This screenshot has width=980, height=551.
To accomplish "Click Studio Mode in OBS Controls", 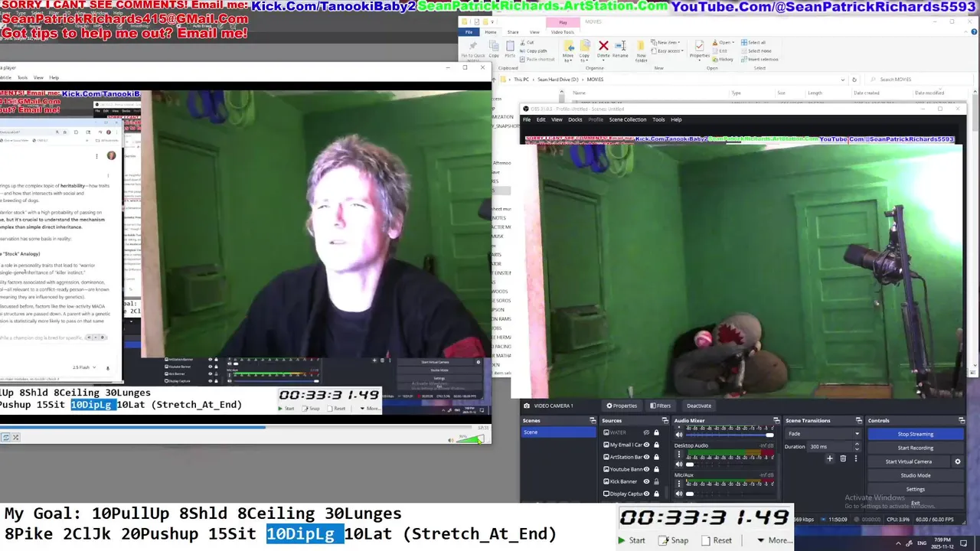I will (x=916, y=475).
